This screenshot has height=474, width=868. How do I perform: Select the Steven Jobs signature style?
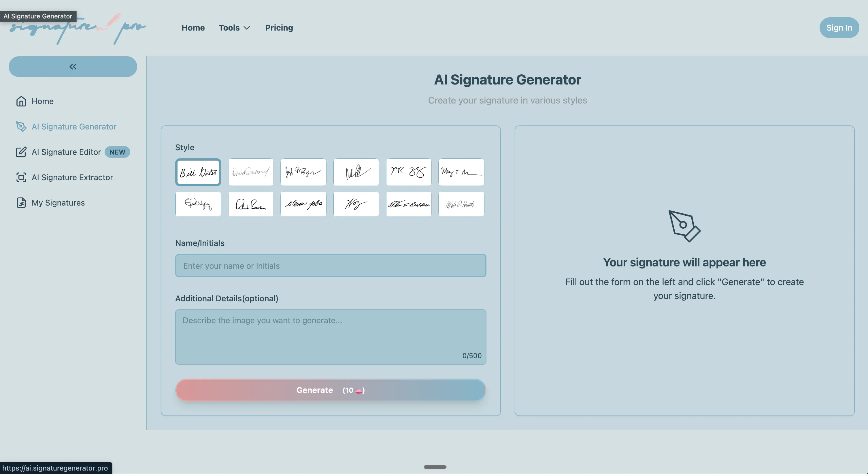(303, 204)
